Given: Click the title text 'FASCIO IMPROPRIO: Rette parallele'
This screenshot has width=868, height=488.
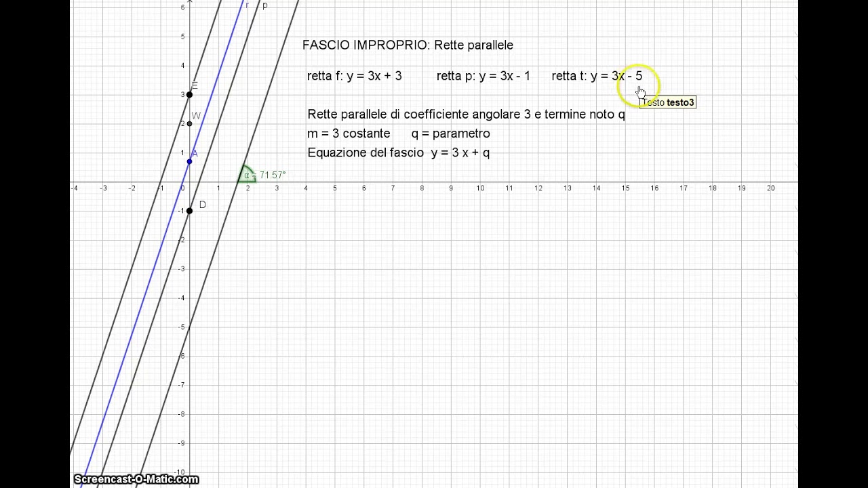Looking at the screenshot, I should pos(408,45).
